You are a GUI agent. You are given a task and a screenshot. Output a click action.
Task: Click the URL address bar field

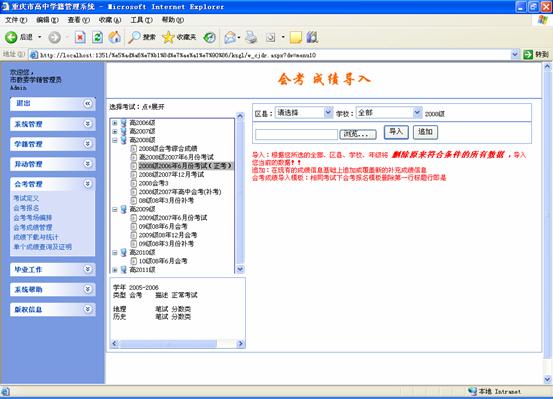[x=270, y=55]
